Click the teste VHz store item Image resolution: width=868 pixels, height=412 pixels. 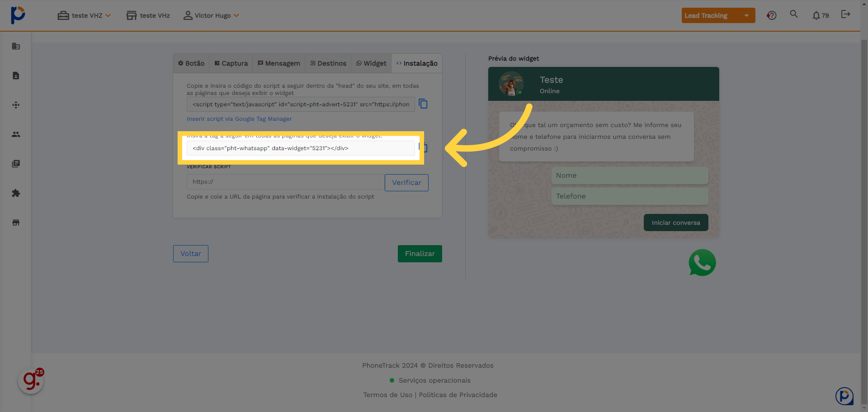(x=148, y=15)
